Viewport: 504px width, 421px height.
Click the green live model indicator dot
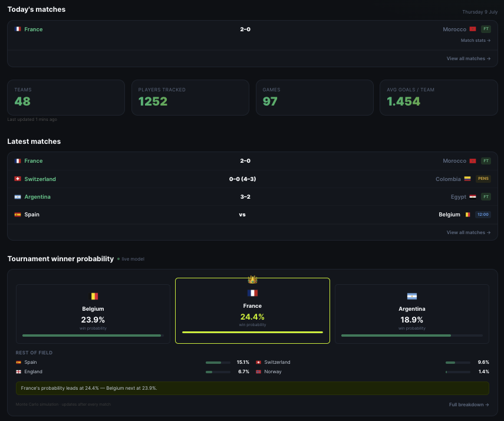[118, 259]
